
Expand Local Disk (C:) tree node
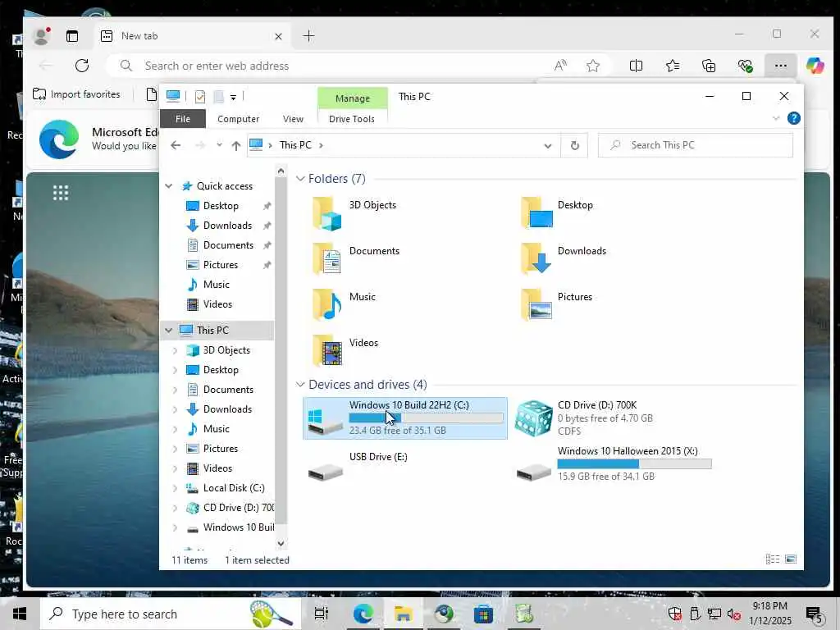pyautogui.click(x=175, y=488)
